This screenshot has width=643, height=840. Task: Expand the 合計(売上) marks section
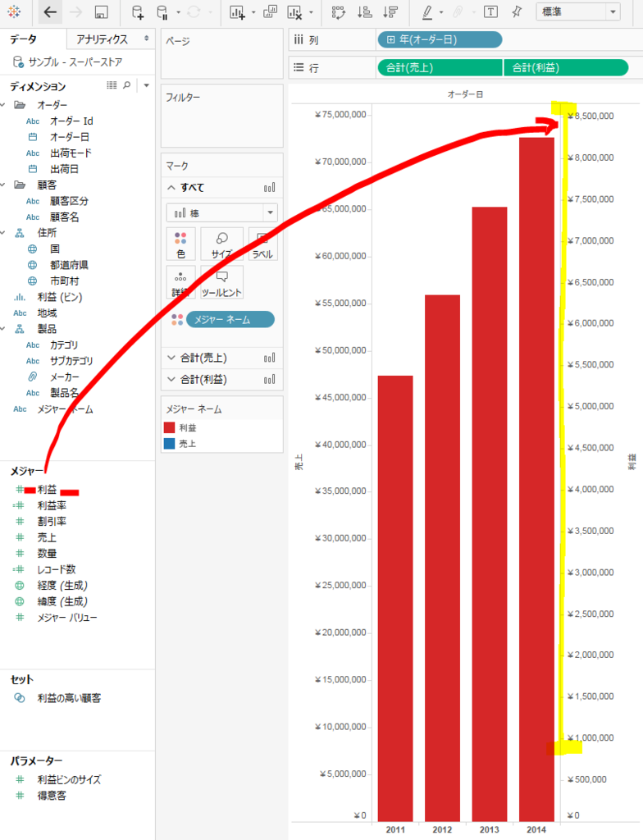point(171,358)
